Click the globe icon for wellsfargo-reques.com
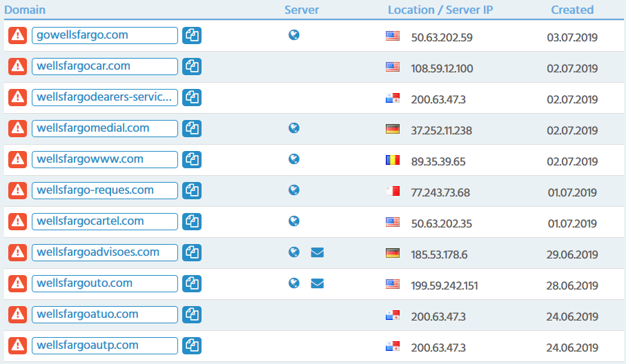The height and width of the screenshot is (364, 626). point(294,190)
